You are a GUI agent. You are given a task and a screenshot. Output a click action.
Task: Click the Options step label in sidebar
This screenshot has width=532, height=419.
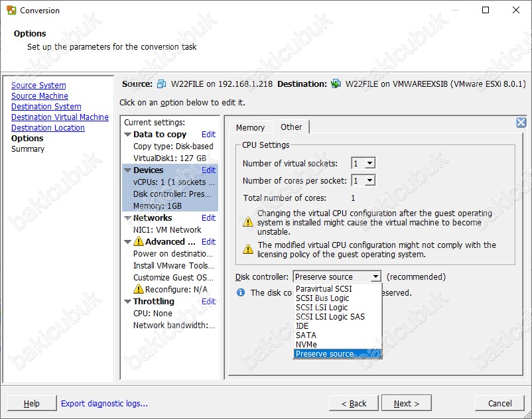[x=27, y=139]
